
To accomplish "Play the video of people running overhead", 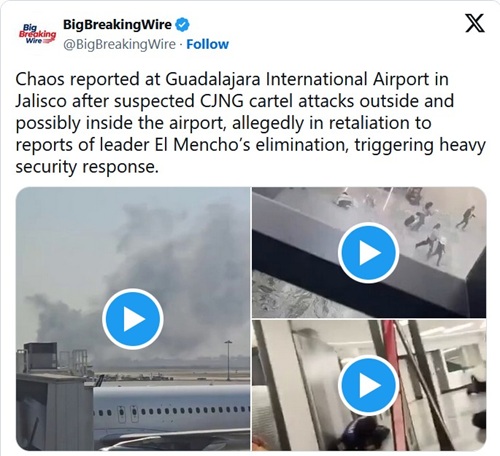I will 368,253.
